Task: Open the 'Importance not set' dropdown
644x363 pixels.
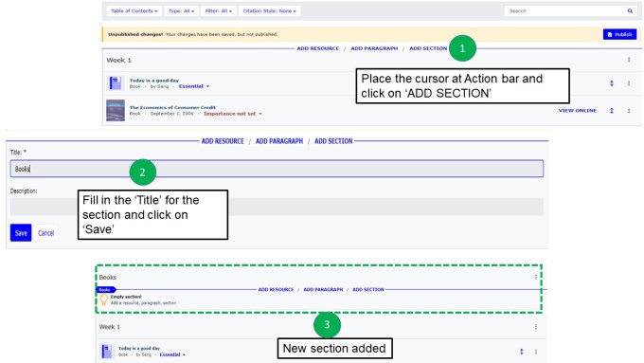Action: (232, 114)
